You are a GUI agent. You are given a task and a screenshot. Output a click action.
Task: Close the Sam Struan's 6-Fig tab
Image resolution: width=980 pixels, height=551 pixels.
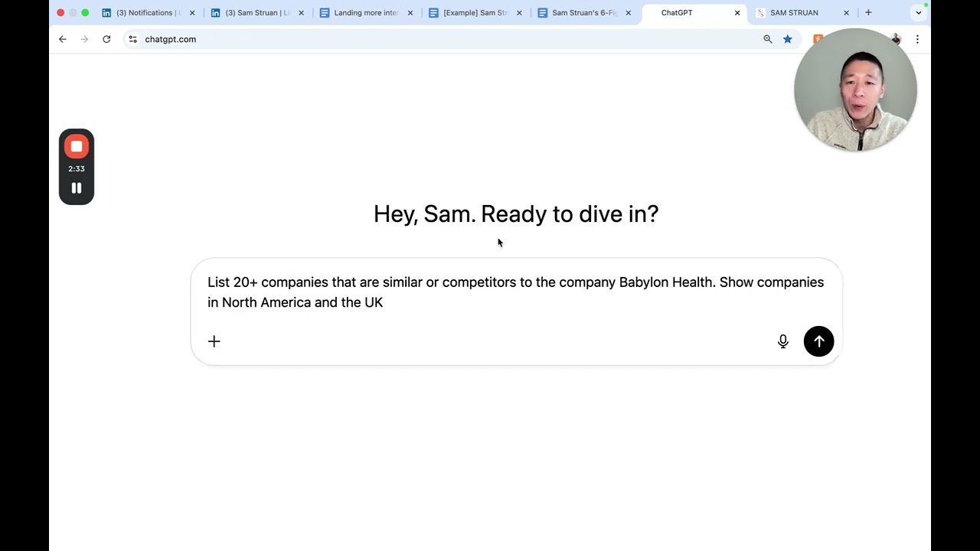click(629, 12)
